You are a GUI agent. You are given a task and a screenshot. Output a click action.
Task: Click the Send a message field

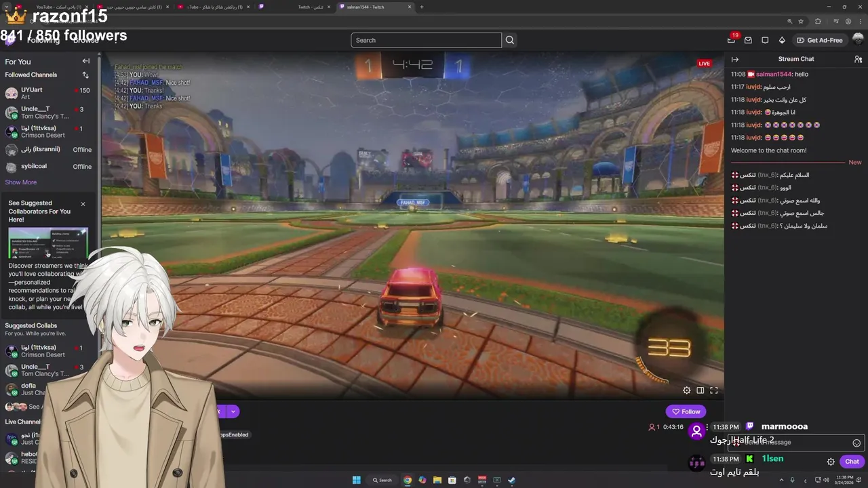coord(795,443)
